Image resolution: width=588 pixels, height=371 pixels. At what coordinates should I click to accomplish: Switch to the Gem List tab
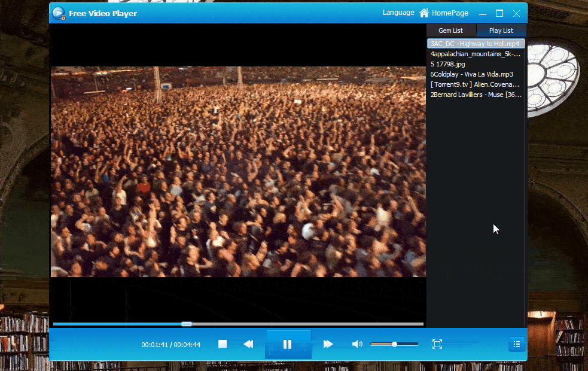[451, 31]
